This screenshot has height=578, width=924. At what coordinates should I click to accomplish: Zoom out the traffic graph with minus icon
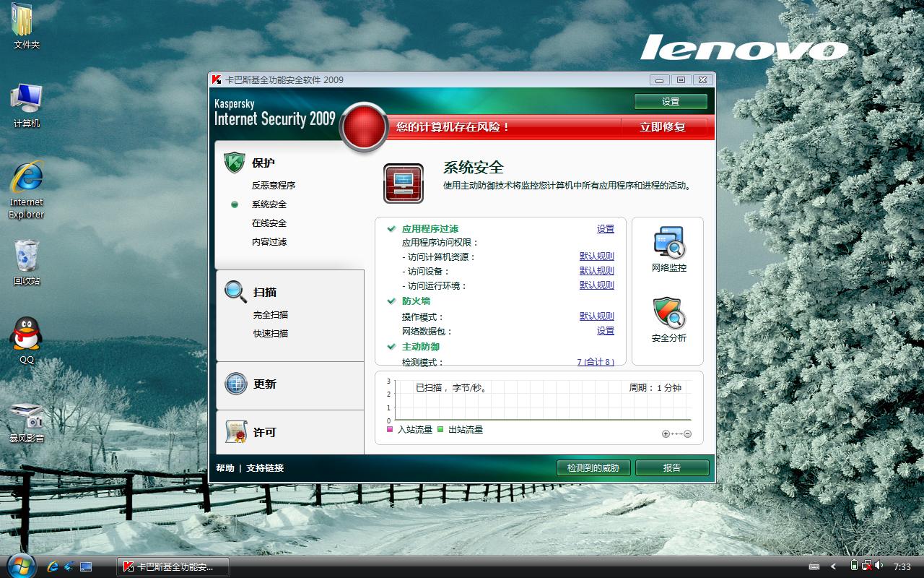687,433
